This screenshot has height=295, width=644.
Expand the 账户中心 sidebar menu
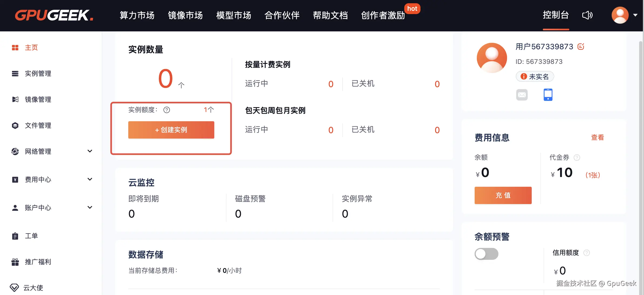coord(90,207)
